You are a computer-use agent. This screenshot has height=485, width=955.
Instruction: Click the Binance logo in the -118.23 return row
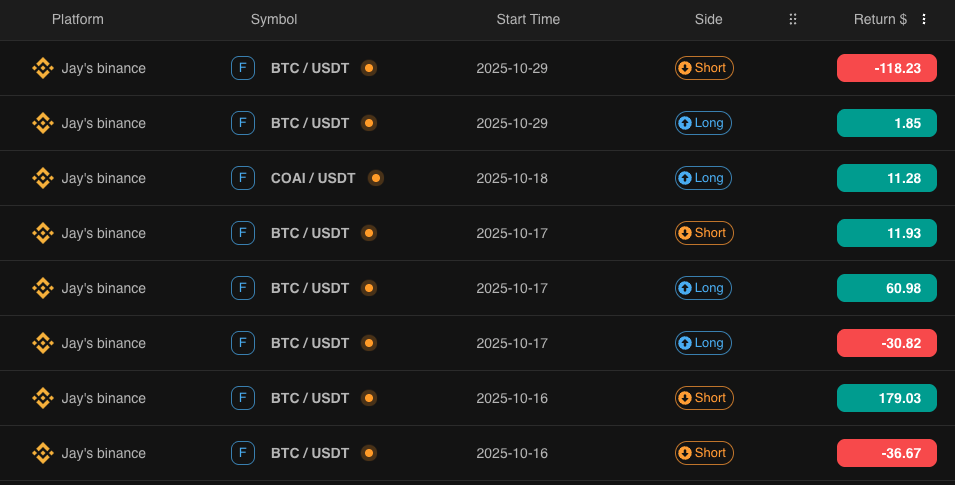42,68
